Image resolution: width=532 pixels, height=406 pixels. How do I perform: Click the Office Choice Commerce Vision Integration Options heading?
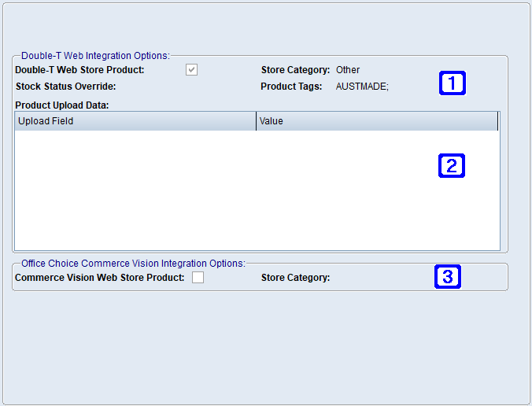tap(133, 264)
